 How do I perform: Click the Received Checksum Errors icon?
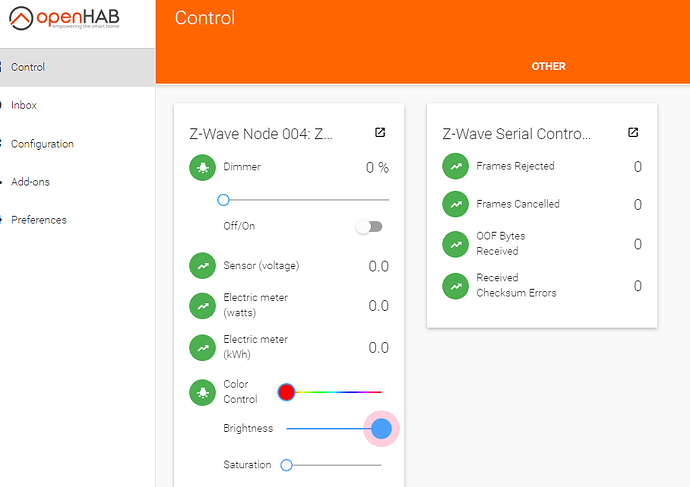[x=456, y=286]
